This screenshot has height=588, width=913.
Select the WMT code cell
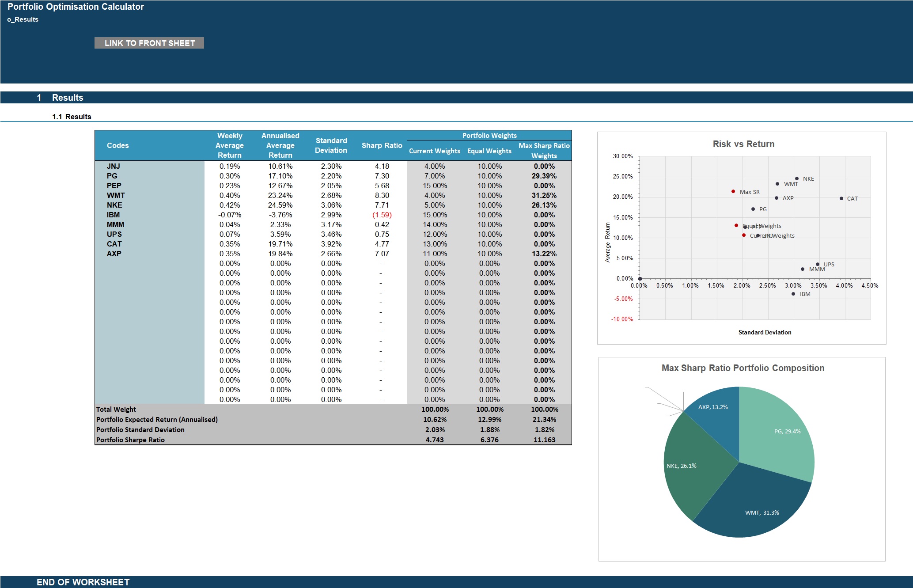[x=150, y=195]
